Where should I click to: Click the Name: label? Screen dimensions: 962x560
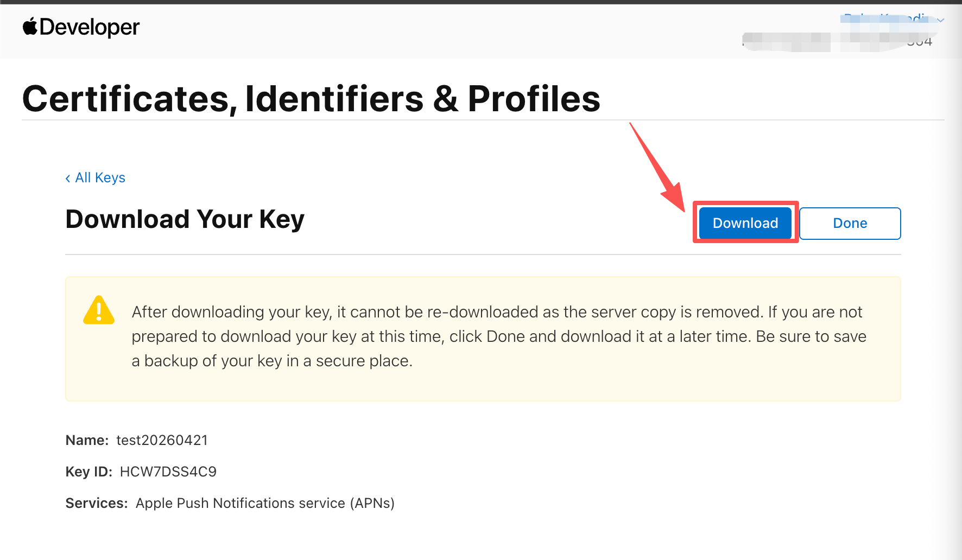click(87, 440)
